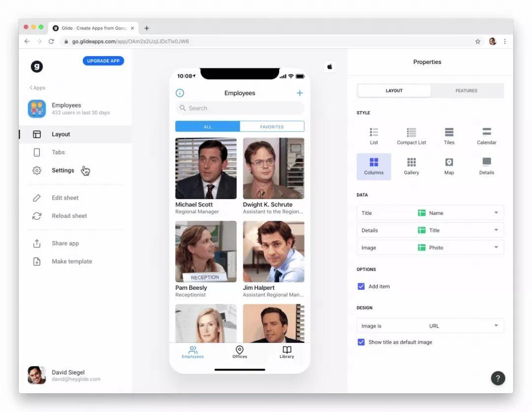Switch to Gallery layout style
This screenshot has width=532, height=412.
tap(411, 166)
